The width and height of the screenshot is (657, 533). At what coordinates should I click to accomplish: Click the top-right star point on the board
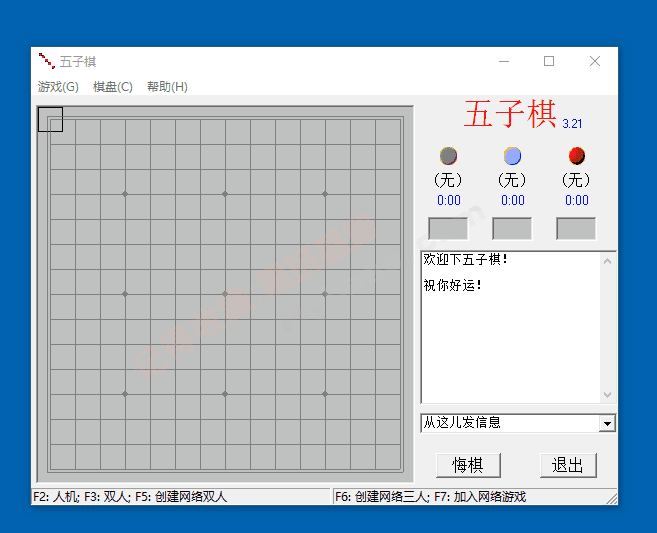coord(325,194)
